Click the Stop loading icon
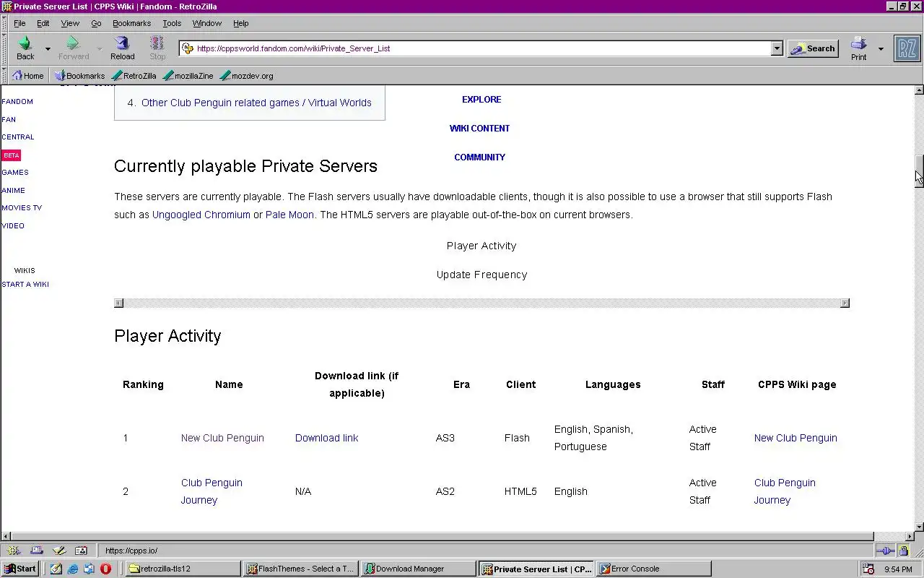The image size is (924, 578). (x=157, y=43)
